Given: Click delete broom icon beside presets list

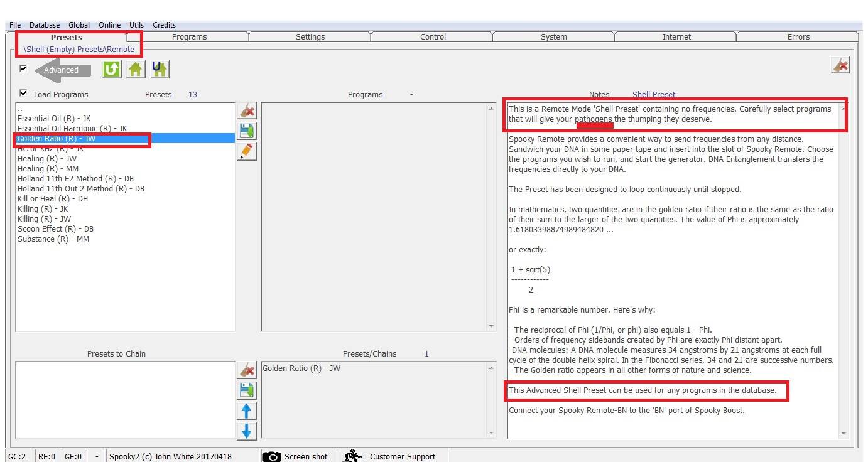Looking at the screenshot, I should (x=247, y=110).
